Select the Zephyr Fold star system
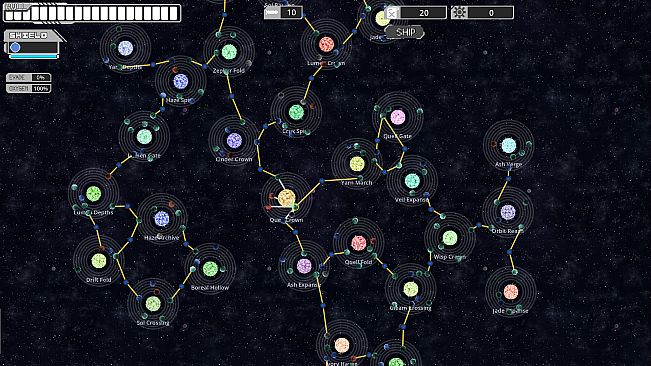The width and height of the screenshot is (651, 366). pyautogui.click(x=229, y=52)
